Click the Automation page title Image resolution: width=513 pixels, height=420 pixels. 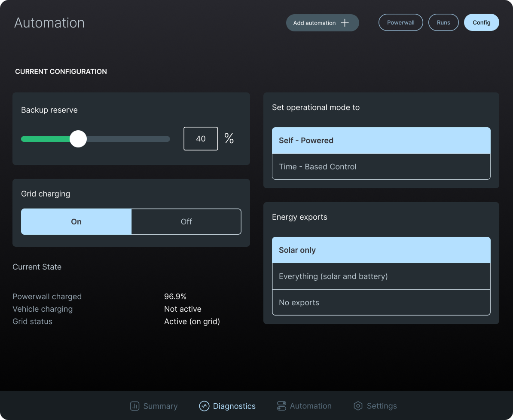point(49,23)
